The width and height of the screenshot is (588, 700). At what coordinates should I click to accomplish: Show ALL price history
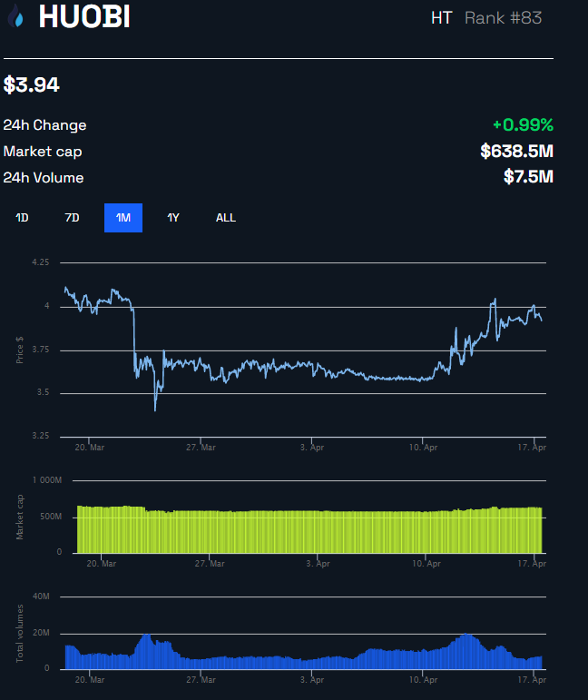(x=226, y=218)
